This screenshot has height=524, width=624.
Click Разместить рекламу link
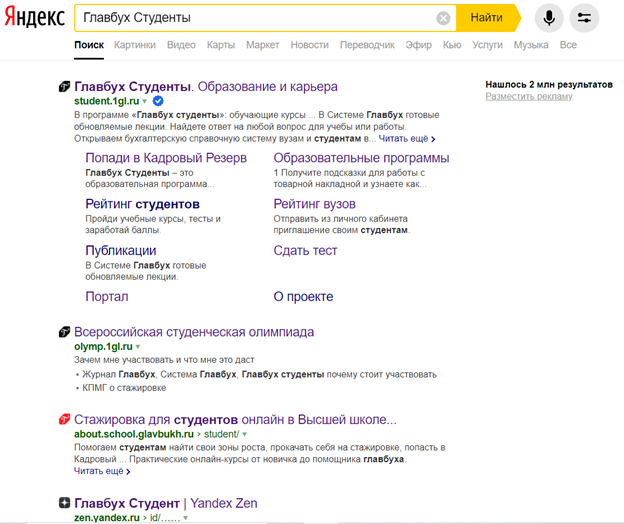(529, 96)
